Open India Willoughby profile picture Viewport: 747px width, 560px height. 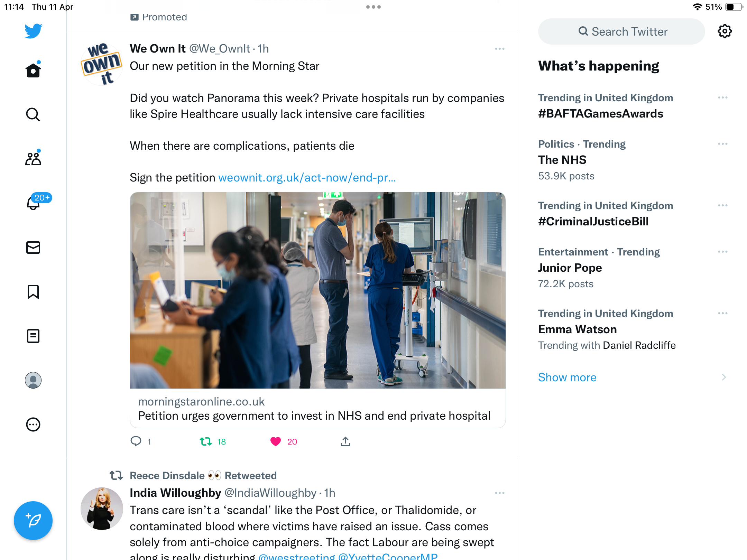pos(102,508)
